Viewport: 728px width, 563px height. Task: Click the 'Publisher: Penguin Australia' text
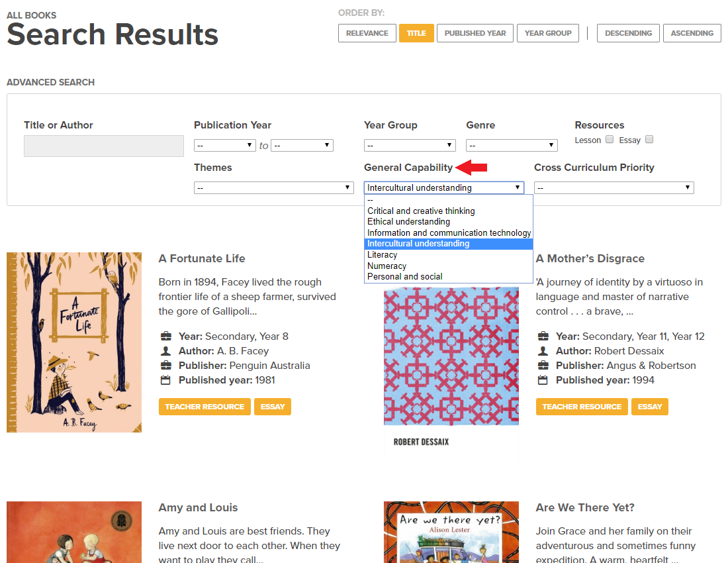(x=244, y=366)
